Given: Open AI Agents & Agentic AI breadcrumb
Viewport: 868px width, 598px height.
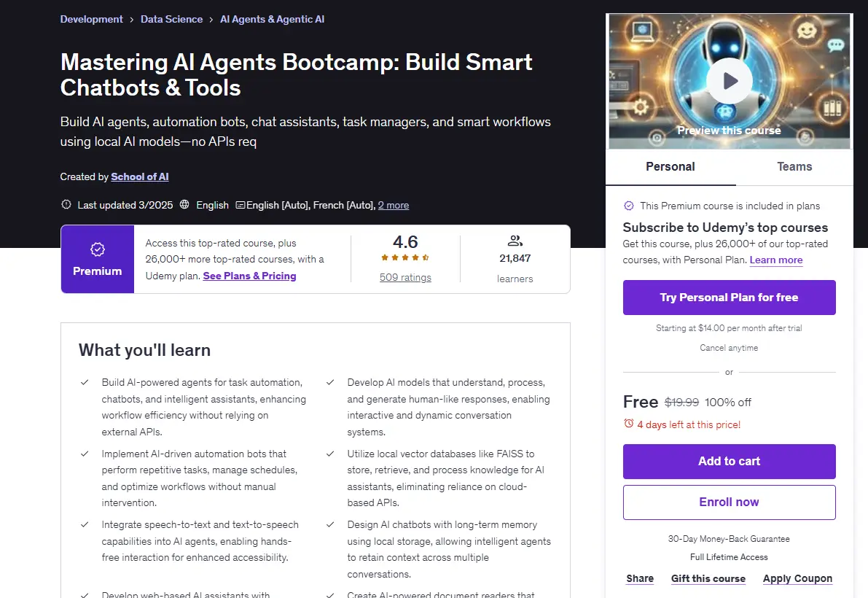Looking at the screenshot, I should (273, 19).
